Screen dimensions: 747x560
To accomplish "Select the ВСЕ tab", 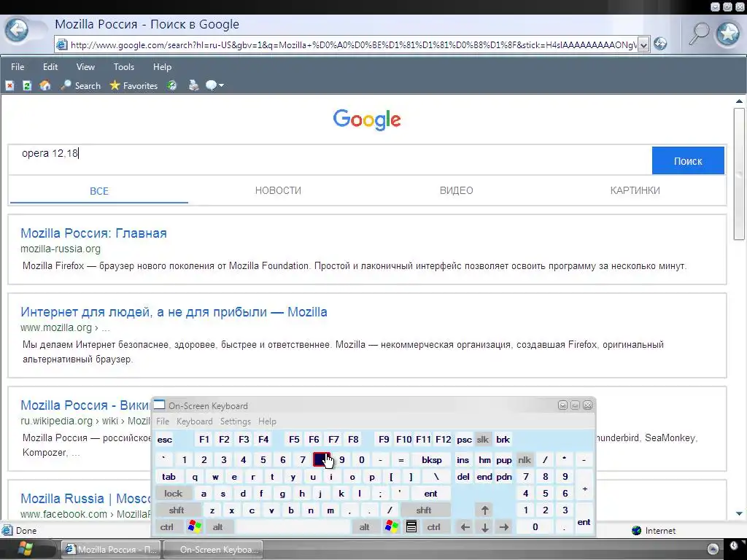I will click(x=99, y=191).
